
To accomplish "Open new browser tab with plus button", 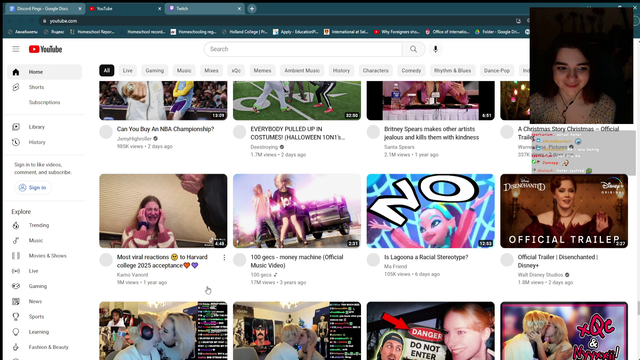I will [252, 8].
